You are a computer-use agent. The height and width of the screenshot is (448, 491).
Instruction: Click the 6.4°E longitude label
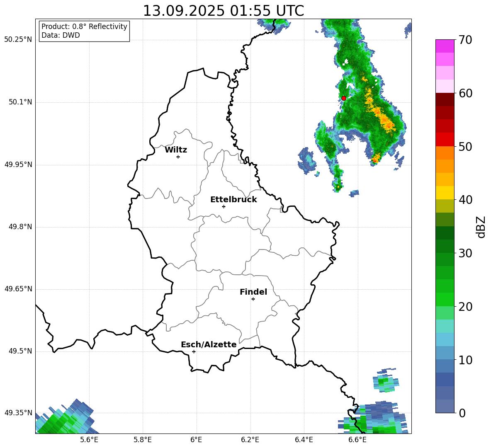[304, 440]
